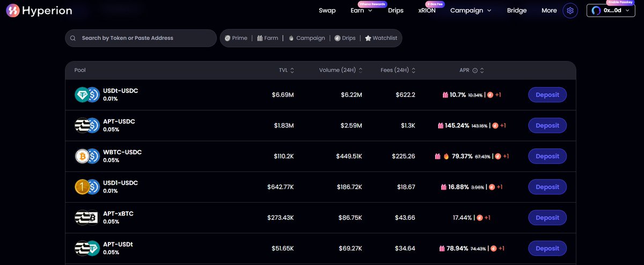644x265 pixels.
Task: Deposit into APT-USDt pool
Action: (x=547, y=248)
